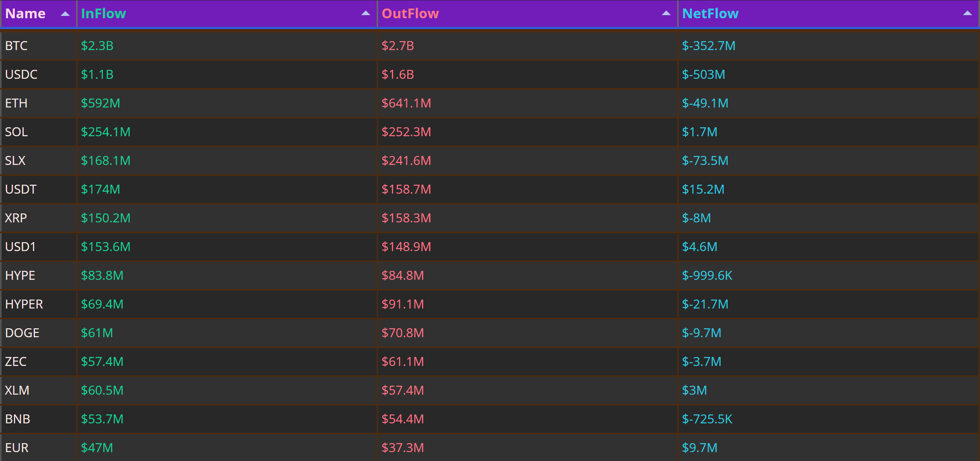The width and height of the screenshot is (980, 461).
Task: Click XRP inflow value $150.2M
Action: pyautogui.click(x=106, y=218)
